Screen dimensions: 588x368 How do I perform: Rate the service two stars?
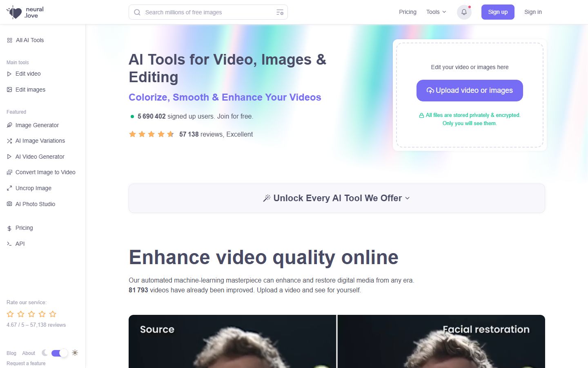21,314
